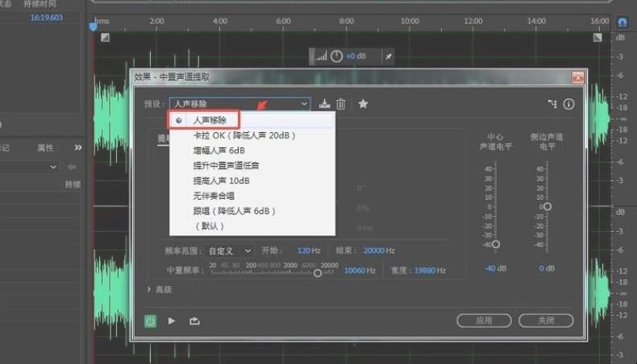Click the HUD volume knob
Viewport: 637px width, 364px height.
(x=336, y=56)
